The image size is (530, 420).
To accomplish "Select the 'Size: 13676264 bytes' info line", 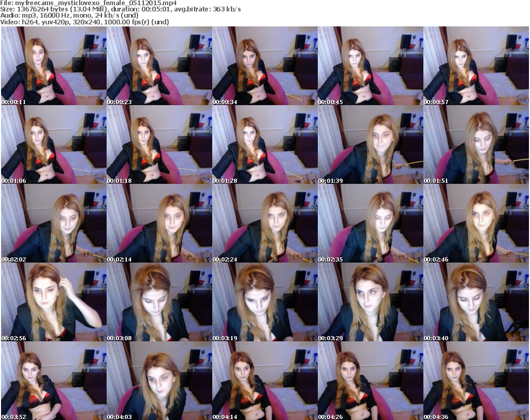I will pos(120,9).
